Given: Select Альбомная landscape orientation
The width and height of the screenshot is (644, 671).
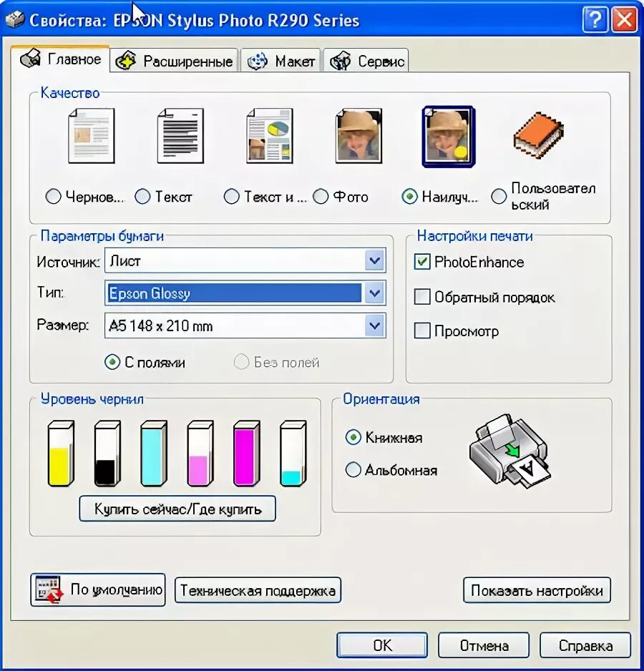Looking at the screenshot, I should (353, 470).
